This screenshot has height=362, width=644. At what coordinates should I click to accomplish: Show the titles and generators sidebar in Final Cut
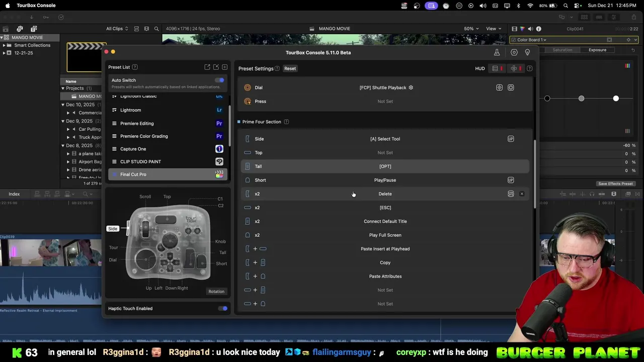(x=34, y=29)
